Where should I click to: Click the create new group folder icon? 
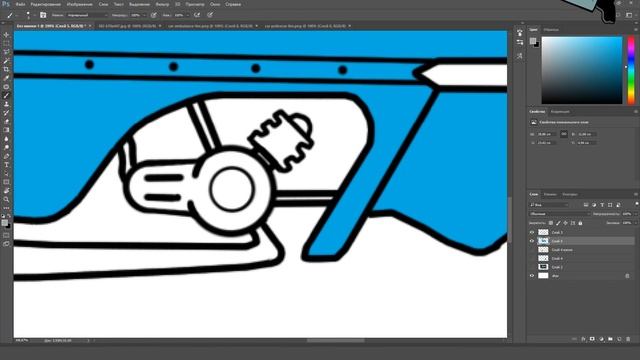pyautogui.click(x=610, y=339)
